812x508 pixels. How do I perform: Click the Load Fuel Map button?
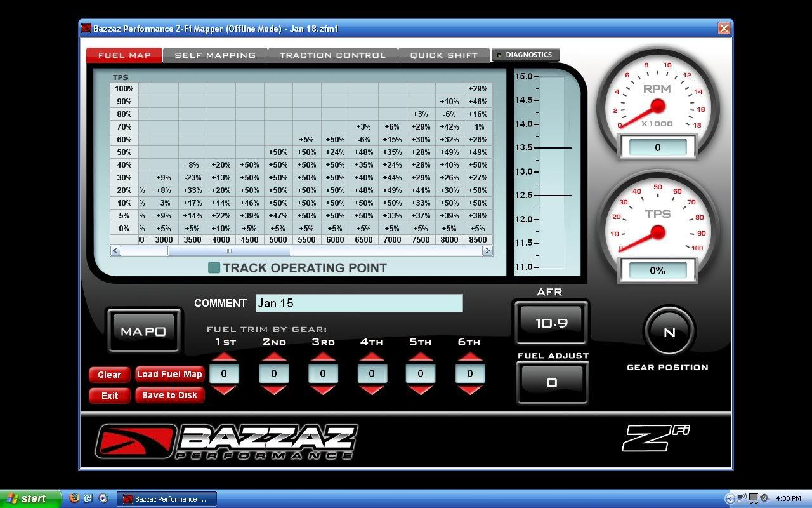point(169,374)
